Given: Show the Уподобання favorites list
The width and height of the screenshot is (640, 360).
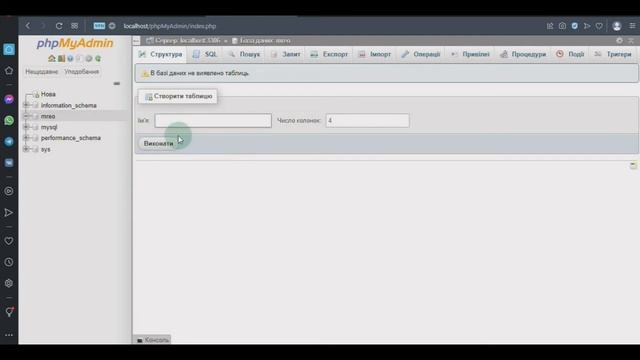Looking at the screenshot, I should [82, 72].
